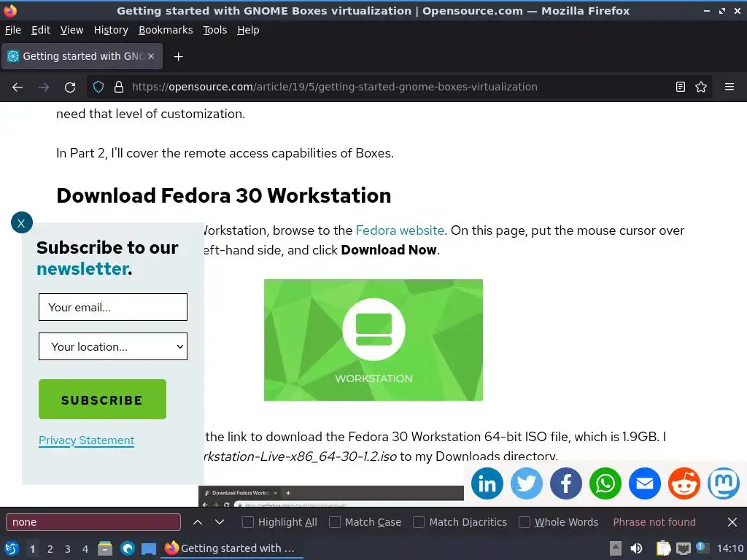
Task: Close the find bar
Action: pyautogui.click(x=732, y=522)
